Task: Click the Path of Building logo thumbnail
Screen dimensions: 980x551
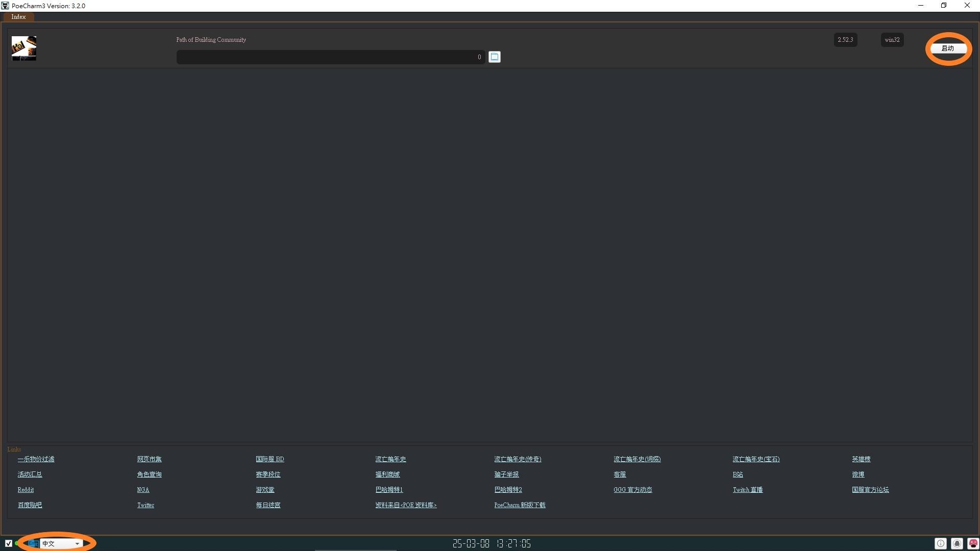Action: (x=24, y=48)
